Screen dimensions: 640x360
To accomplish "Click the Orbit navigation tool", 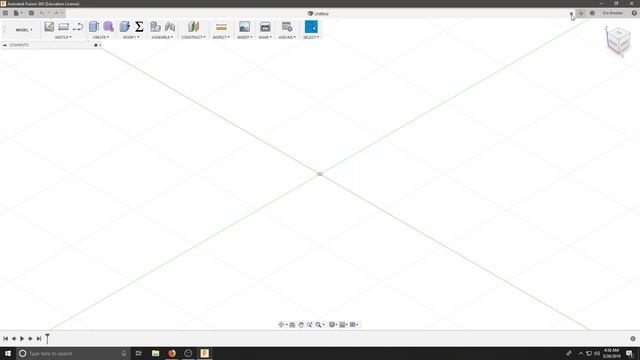I will pyautogui.click(x=282, y=324).
